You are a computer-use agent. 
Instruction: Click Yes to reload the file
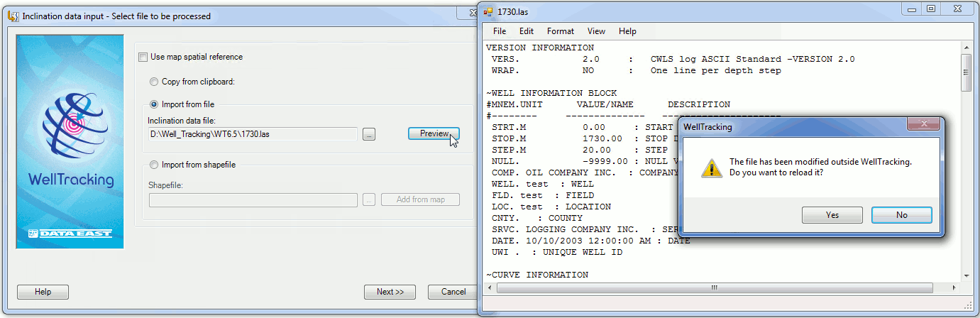click(832, 215)
